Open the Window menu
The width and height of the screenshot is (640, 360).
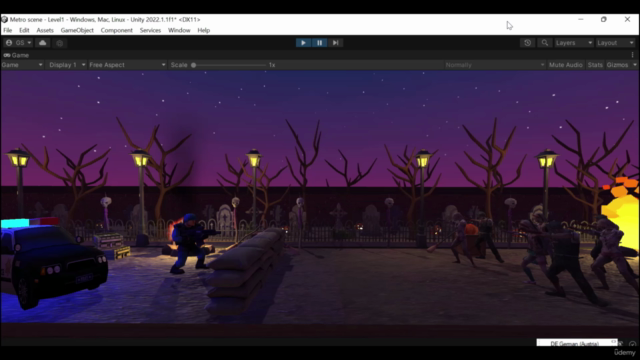pyautogui.click(x=179, y=30)
